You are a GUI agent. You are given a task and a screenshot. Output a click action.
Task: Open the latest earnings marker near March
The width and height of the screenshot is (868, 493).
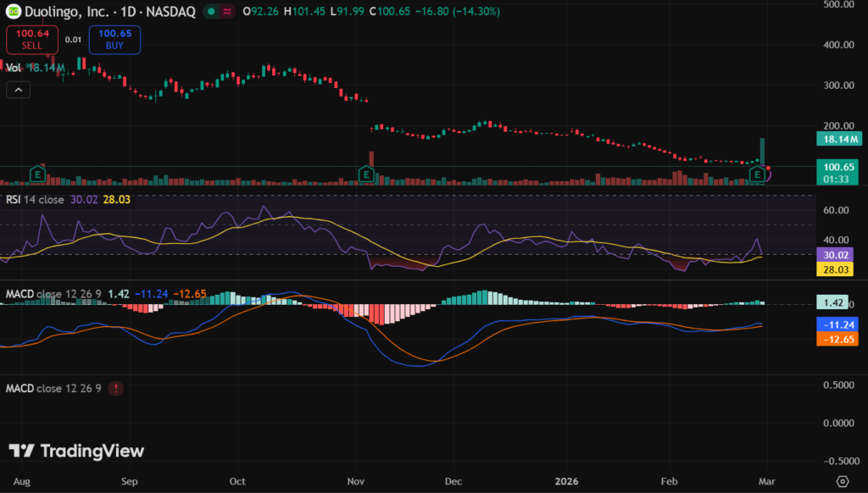point(758,174)
